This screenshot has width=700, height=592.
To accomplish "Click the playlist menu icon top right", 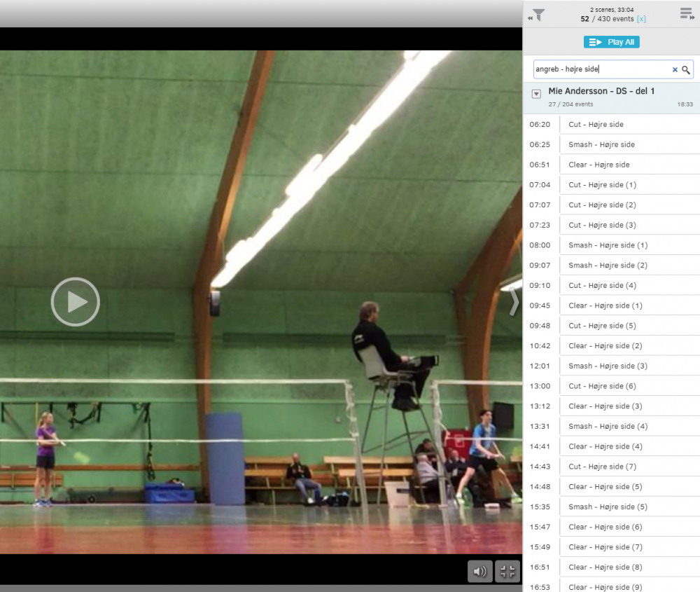I will coord(686,14).
